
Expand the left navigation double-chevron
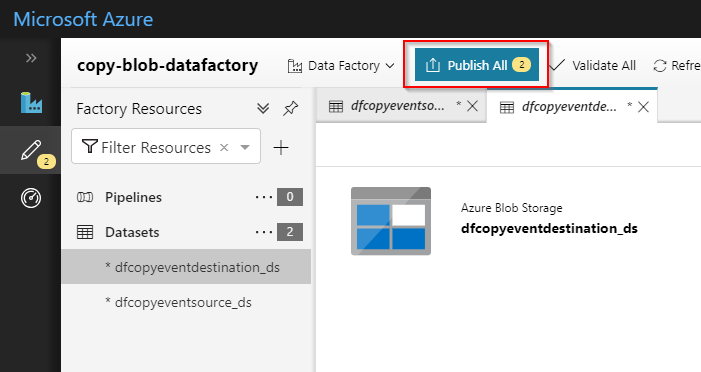[x=31, y=58]
